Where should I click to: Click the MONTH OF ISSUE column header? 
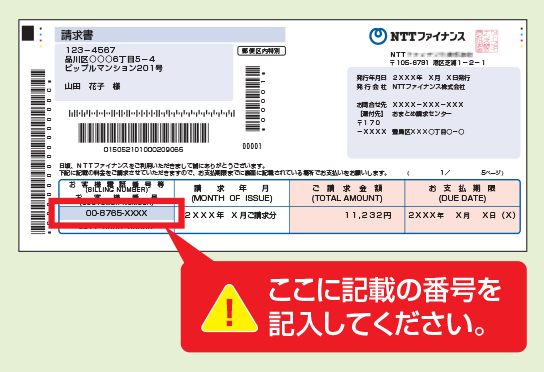tap(232, 193)
